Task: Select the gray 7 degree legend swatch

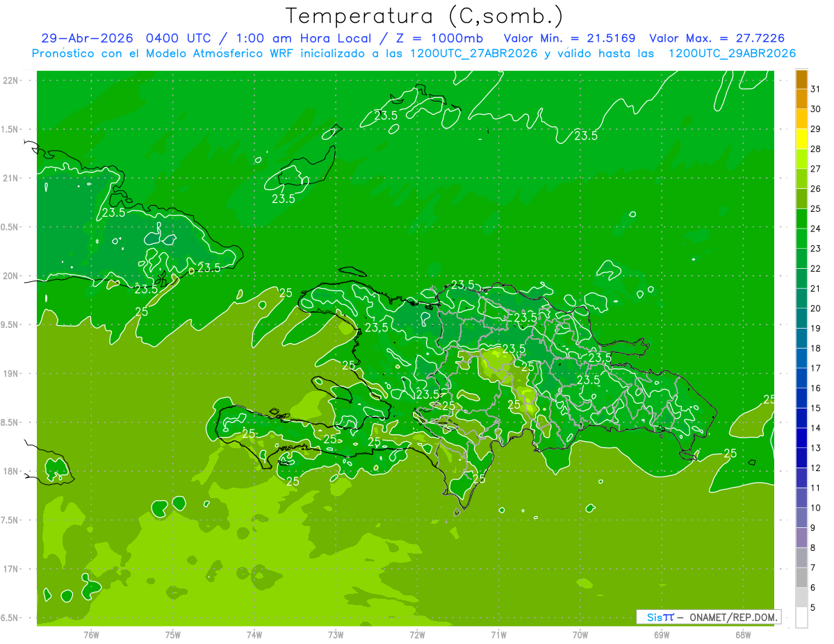Action: tap(801, 578)
